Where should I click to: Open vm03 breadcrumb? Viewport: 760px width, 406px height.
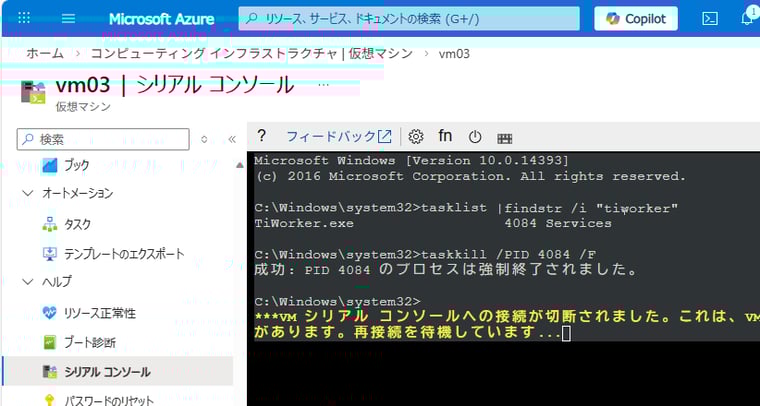454,53
